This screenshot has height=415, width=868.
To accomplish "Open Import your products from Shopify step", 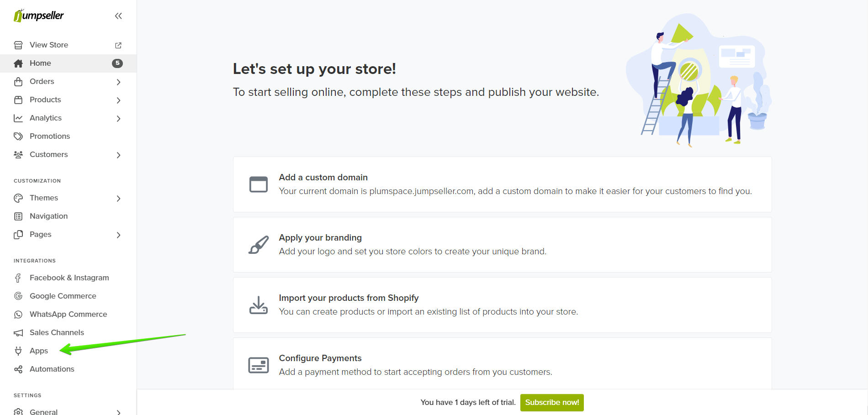I will [x=502, y=305].
